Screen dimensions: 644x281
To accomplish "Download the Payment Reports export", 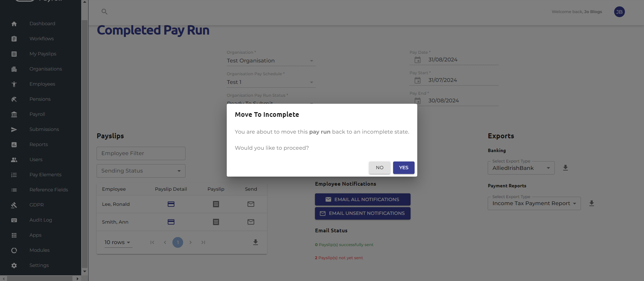I will tap(592, 203).
